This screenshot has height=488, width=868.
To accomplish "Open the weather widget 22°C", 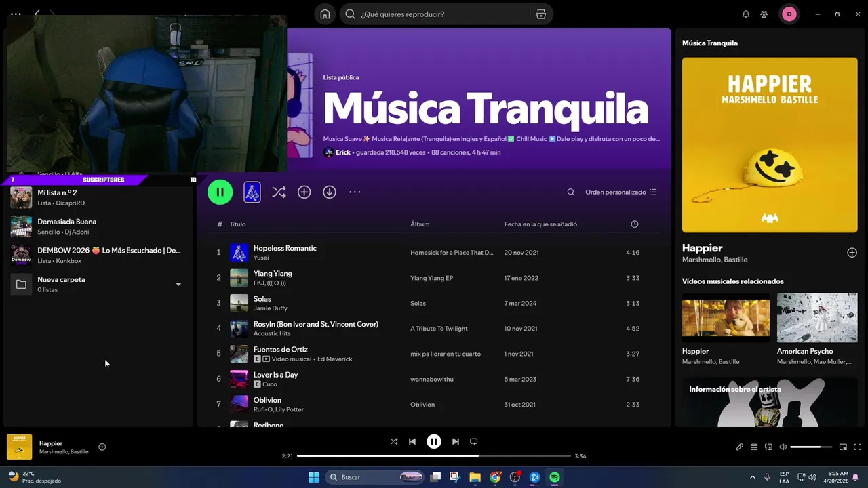I will pyautogui.click(x=34, y=477).
